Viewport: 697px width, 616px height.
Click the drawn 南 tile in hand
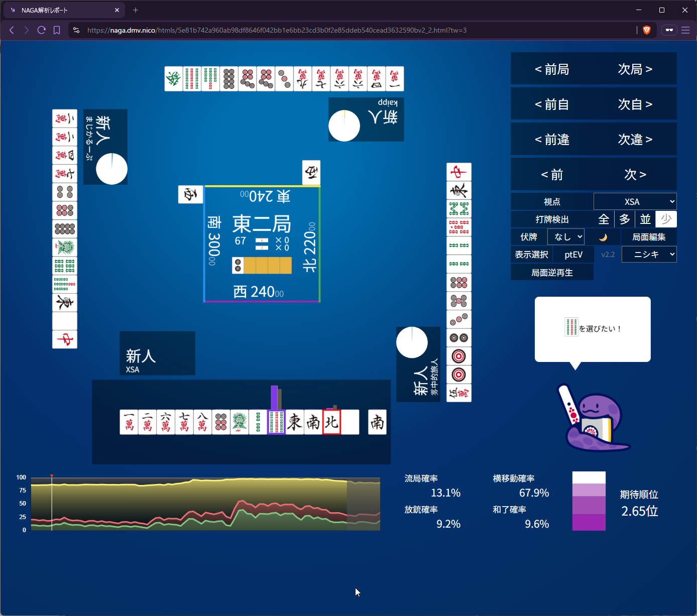[377, 422]
